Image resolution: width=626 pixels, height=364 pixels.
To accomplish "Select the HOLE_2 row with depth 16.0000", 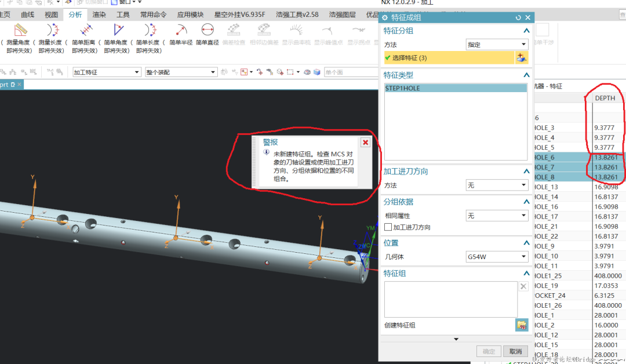I will click(x=580, y=325).
